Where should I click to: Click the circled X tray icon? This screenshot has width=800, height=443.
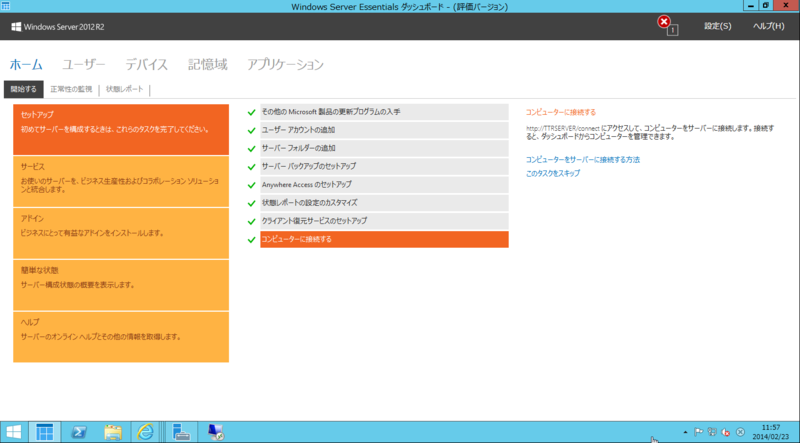740,432
